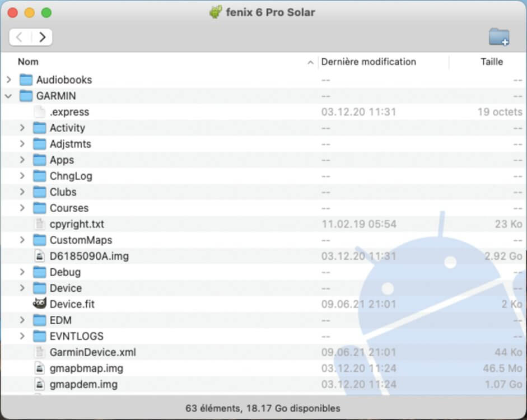Expand the Activity folder
Image resolution: width=527 pixels, height=420 pixels.
tap(22, 128)
